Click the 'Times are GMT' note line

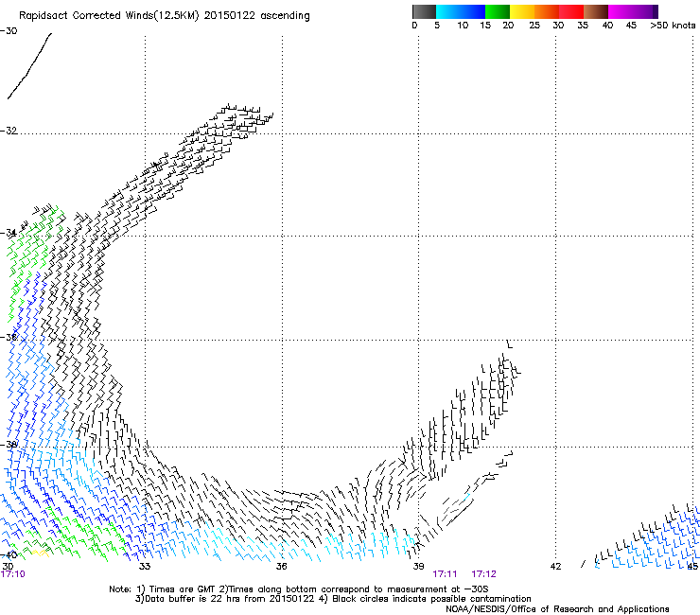pyautogui.click(x=299, y=589)
